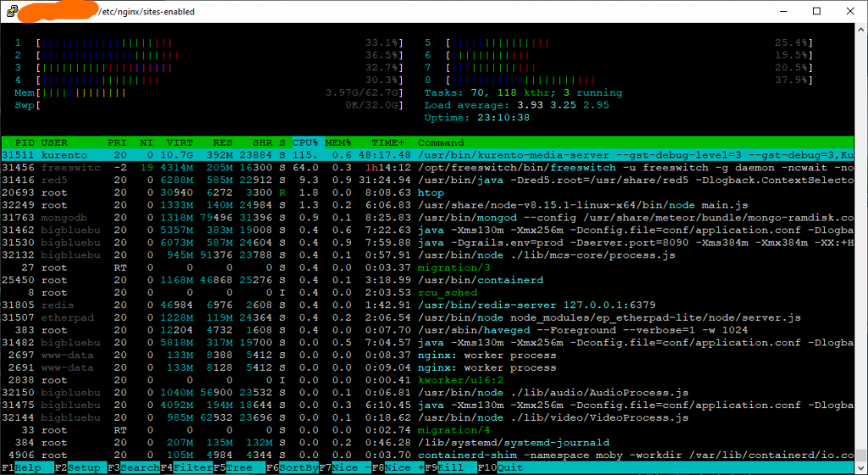Click the PID column header
The width and height of the screenshot is (868, 475).
tap(24, 142)
